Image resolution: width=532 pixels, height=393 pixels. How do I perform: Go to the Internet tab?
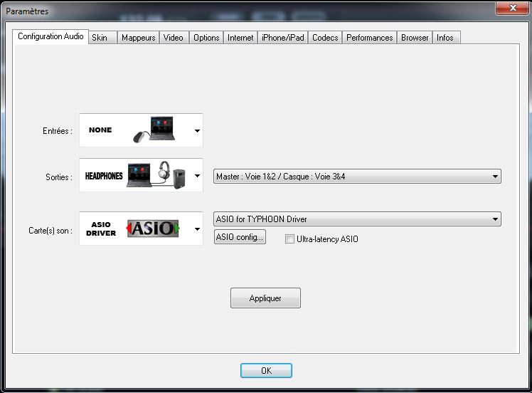[240, 37]
